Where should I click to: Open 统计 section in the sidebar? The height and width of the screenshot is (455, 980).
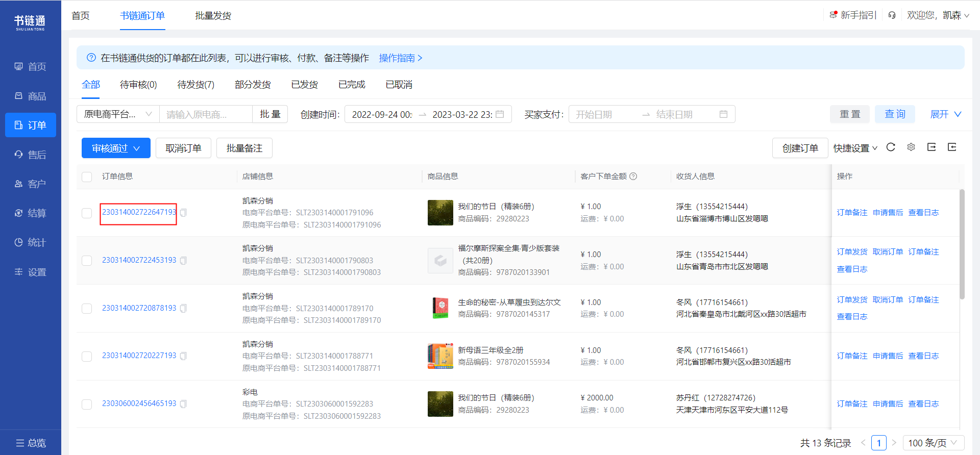coord(31,242)
